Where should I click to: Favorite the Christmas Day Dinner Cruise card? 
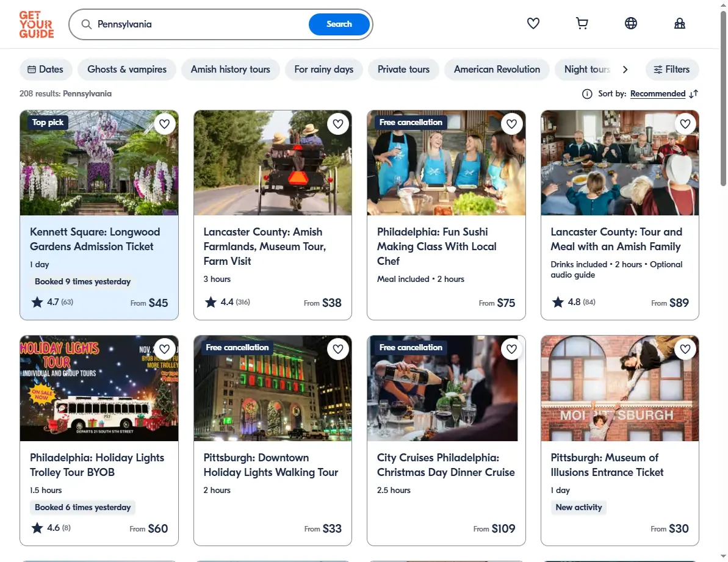[x=511, y=349]
